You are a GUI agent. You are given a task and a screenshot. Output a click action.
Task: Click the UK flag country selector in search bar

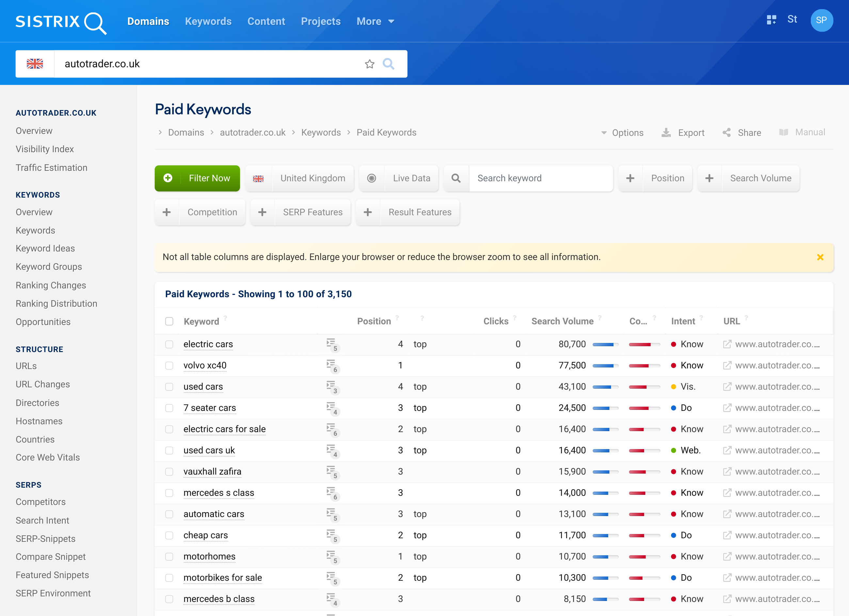click(35, 64)
